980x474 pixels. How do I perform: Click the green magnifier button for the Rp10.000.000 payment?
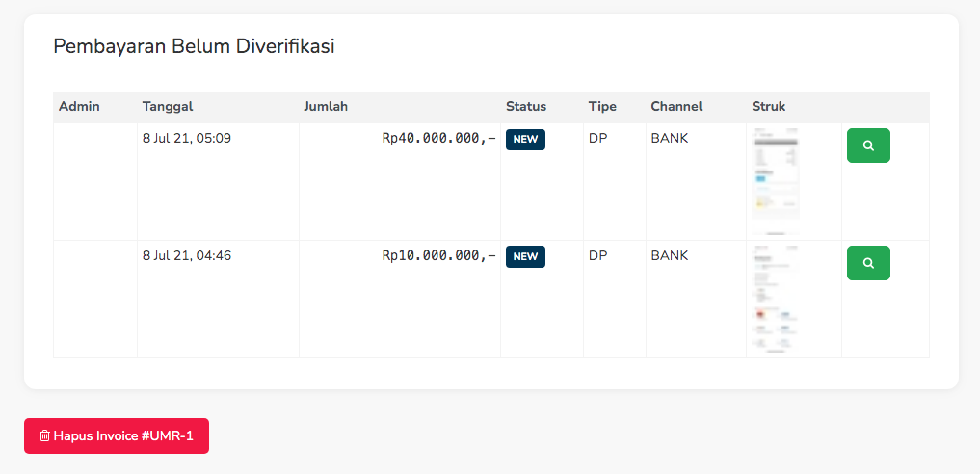(x=867, y=263)
